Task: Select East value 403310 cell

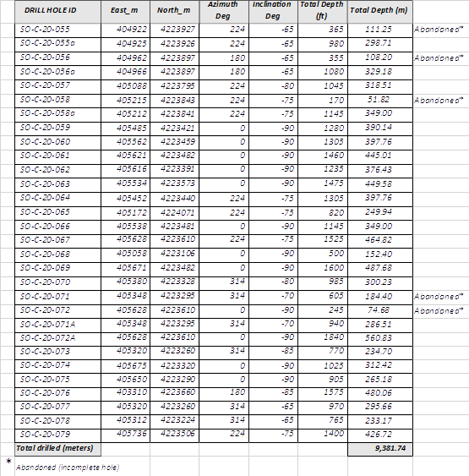Action: (125, 393)
